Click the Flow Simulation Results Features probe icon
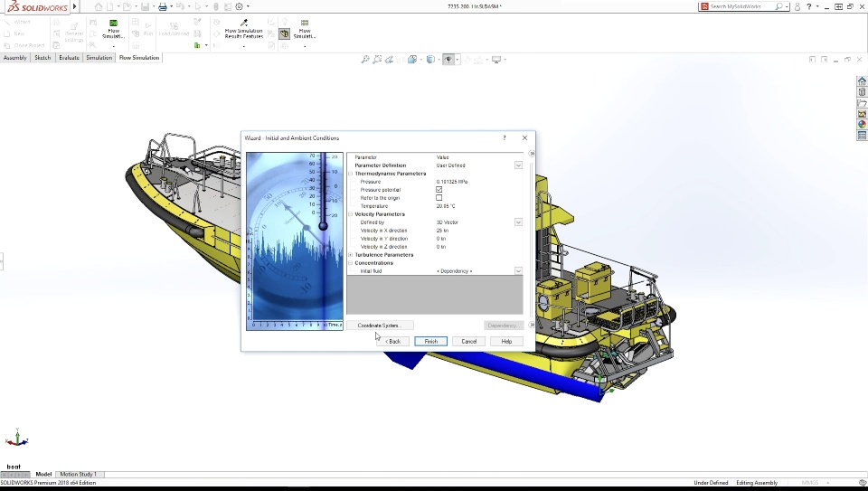This screenshot has height=491, width=868. tap(243, 23)
